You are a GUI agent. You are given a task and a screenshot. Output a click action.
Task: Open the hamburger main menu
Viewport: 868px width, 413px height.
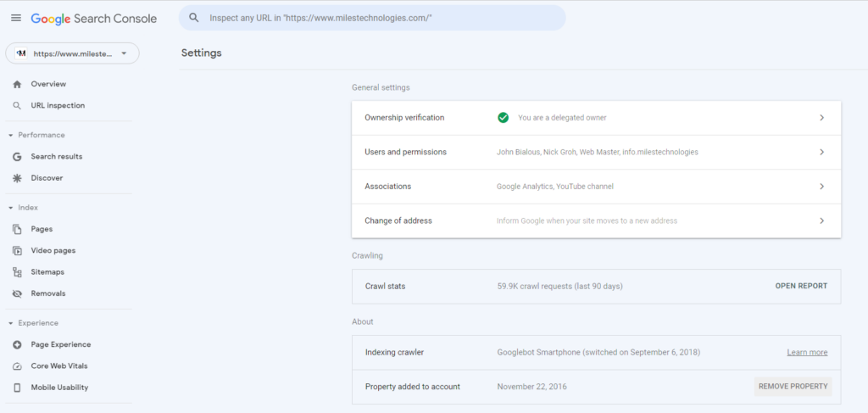16,18
